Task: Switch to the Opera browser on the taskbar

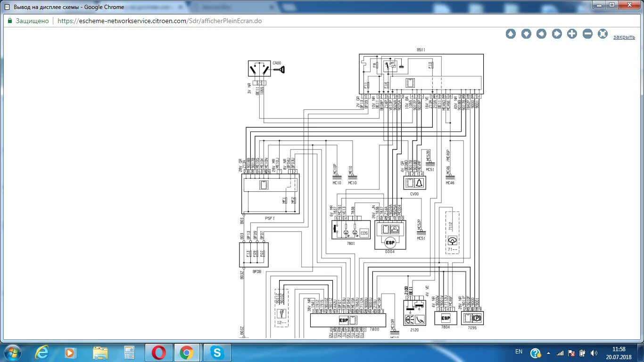Action: pyautogui.click(x=159, y=352)
